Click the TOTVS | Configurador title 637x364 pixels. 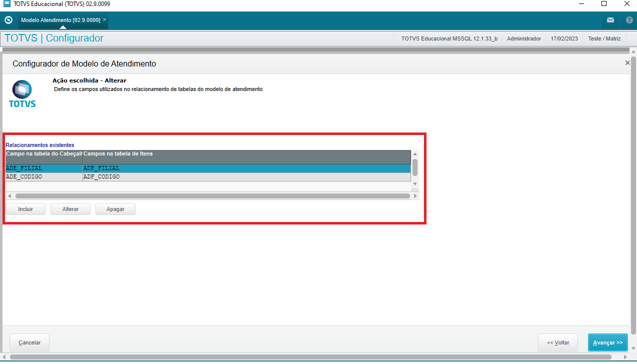click(x=54, y=38)
